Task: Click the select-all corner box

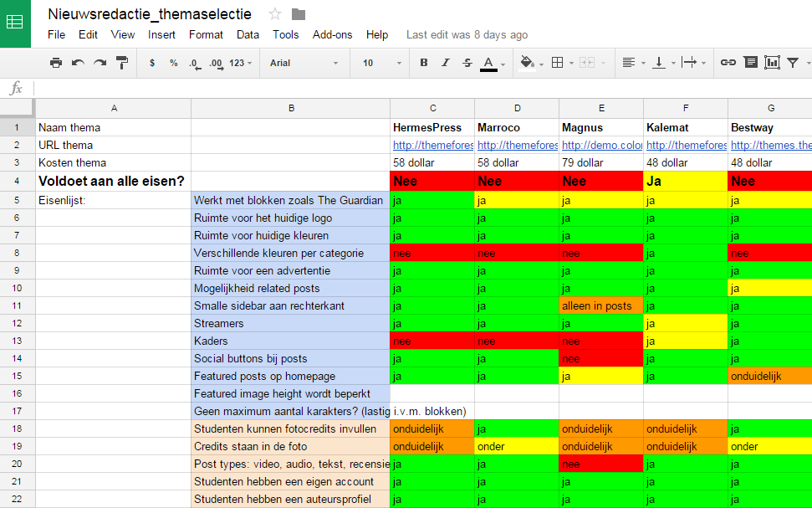Action: [17, 108]
